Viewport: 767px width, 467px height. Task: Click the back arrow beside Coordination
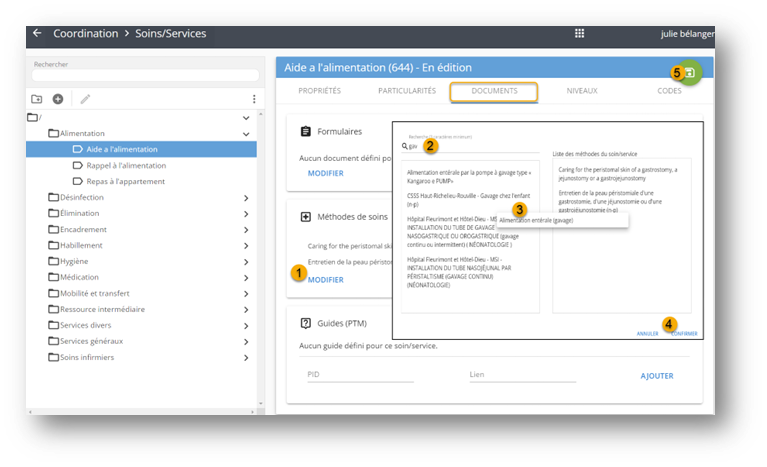tap(37, 33)
